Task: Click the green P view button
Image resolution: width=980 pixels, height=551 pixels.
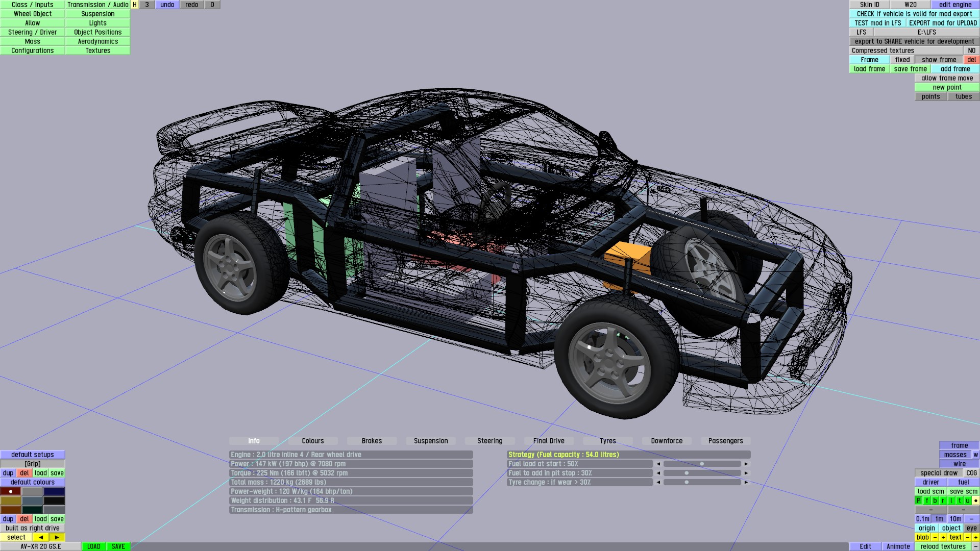Action: click(x=919, y=500)
